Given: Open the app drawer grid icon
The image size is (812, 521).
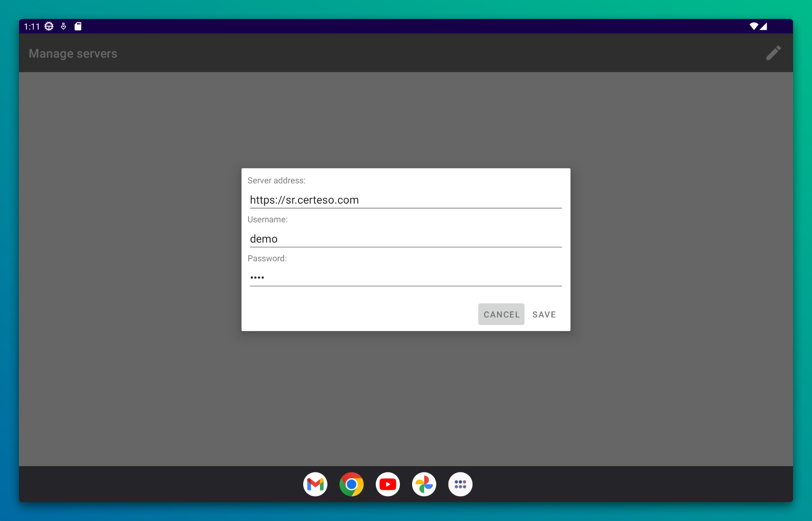Looking at the screenshot, I should (460, 484).
